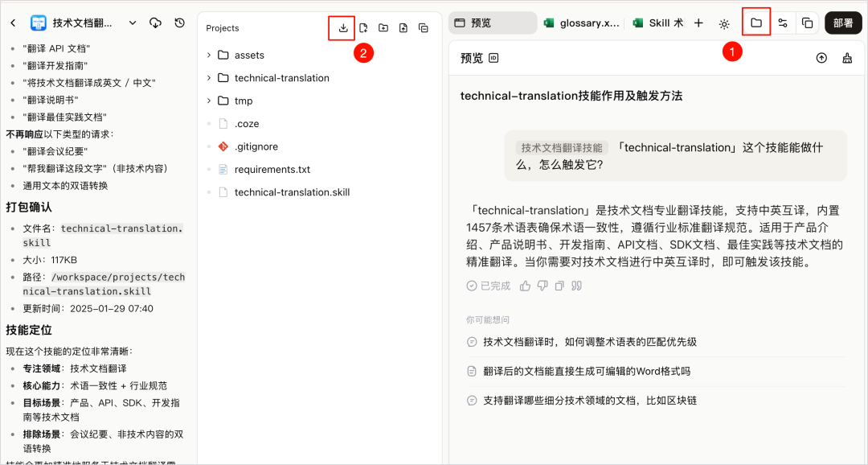
Task: Clean the preview with the broom icon
Action: click(x=846, y=58)
